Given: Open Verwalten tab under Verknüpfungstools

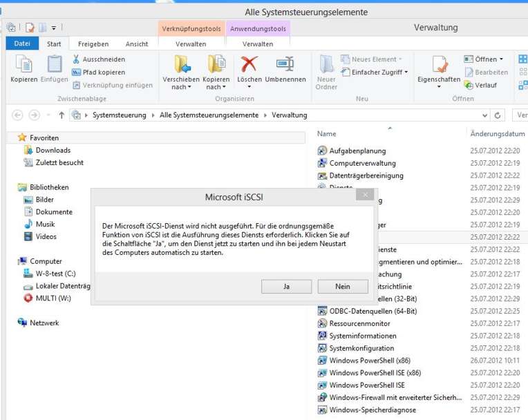Looking at the screenshot, I should [x=191, y=44].
